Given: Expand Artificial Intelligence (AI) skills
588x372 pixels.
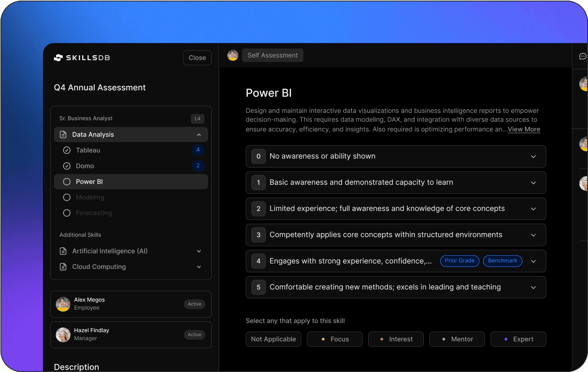Looking at the screenshot, I should [199, 251].
